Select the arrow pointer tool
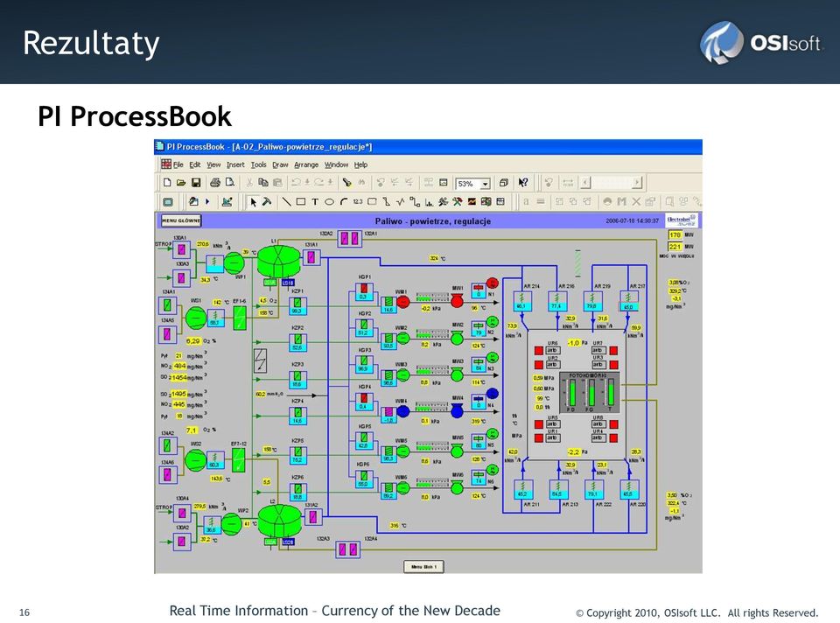Viewport: 840px width, 623px height. [x=254, y=202]
